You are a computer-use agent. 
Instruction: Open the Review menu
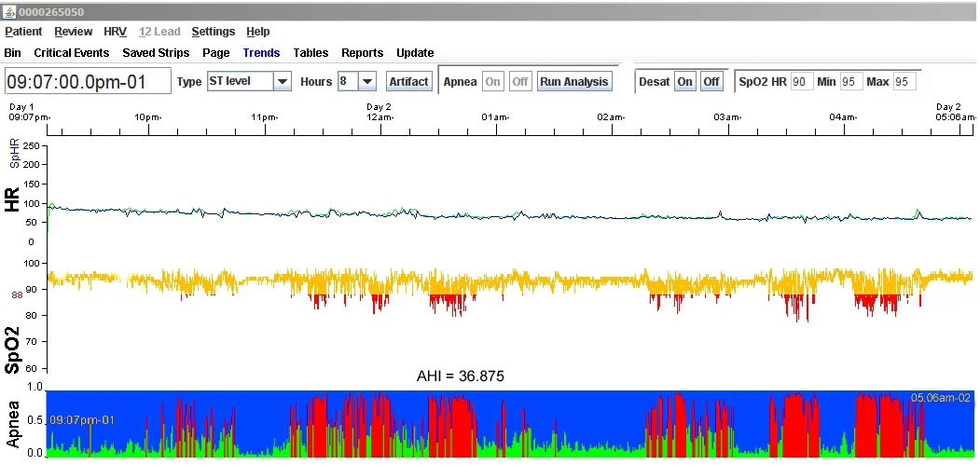[73, 32]
